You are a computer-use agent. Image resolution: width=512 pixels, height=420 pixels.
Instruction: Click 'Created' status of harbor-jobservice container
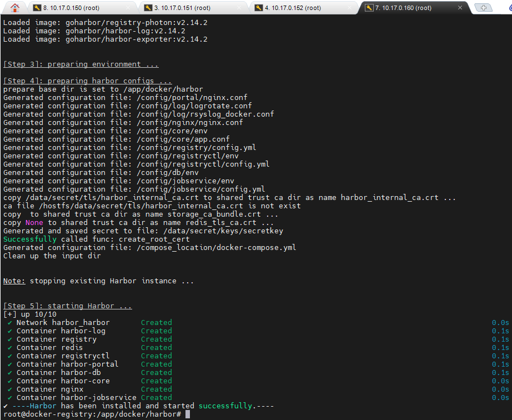coord(157,397)
